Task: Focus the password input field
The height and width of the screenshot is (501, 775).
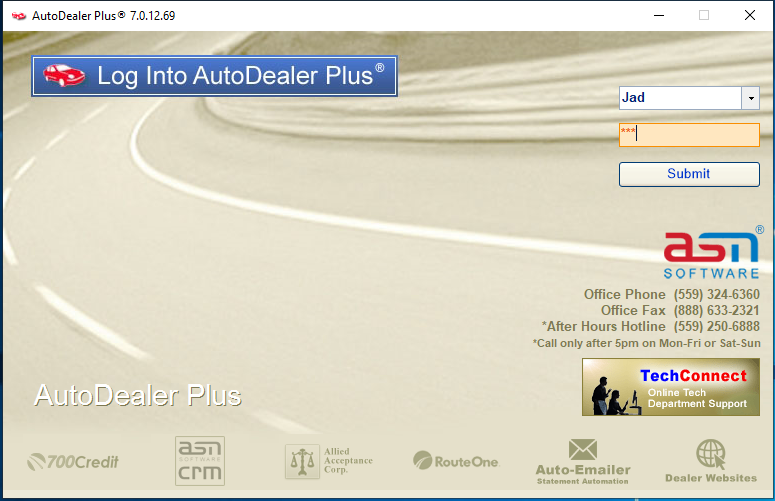Action: pos(689,135)
